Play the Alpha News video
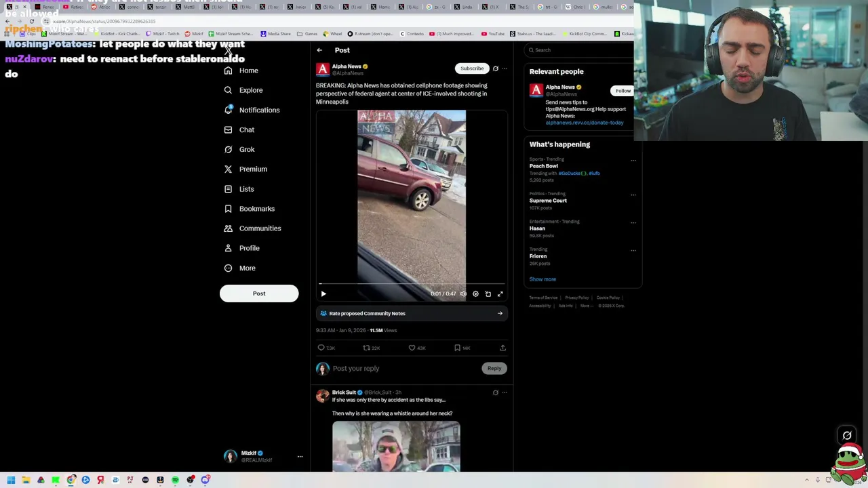This screenshot has height=488, width=868. tap(323, 294)
